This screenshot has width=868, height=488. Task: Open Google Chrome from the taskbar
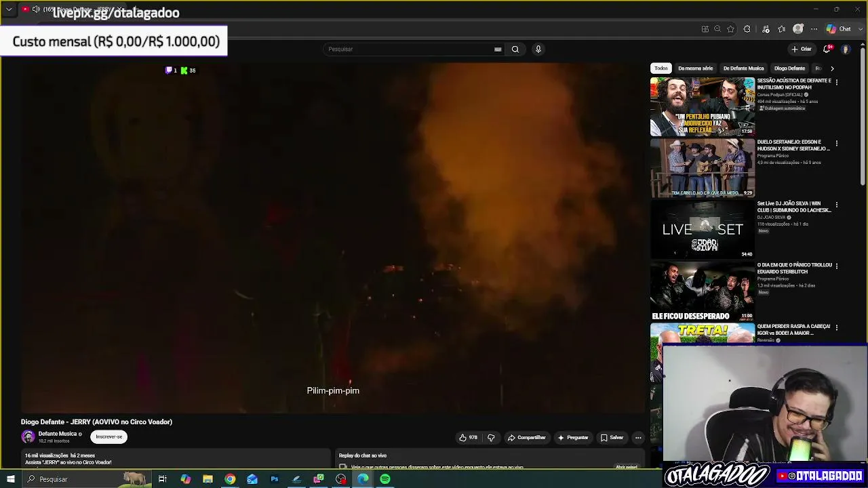coord(230,479)
